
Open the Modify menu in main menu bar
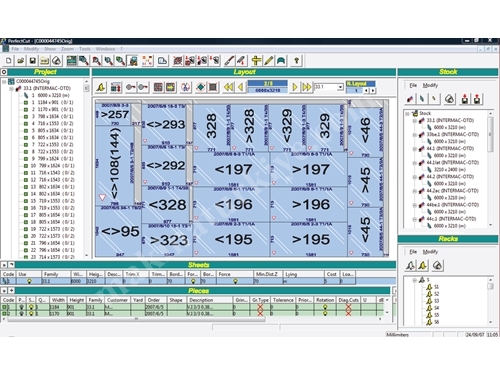31,49
